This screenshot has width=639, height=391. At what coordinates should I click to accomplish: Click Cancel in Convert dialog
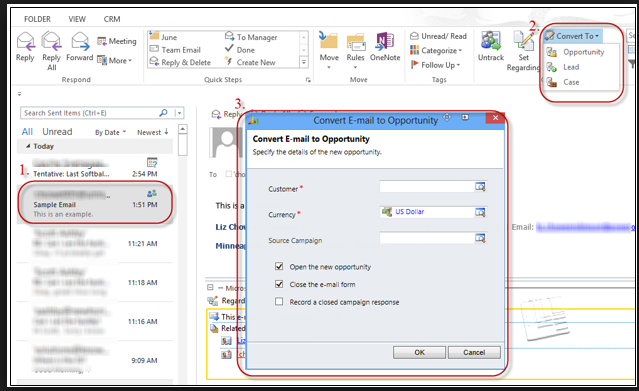point(474,352)
